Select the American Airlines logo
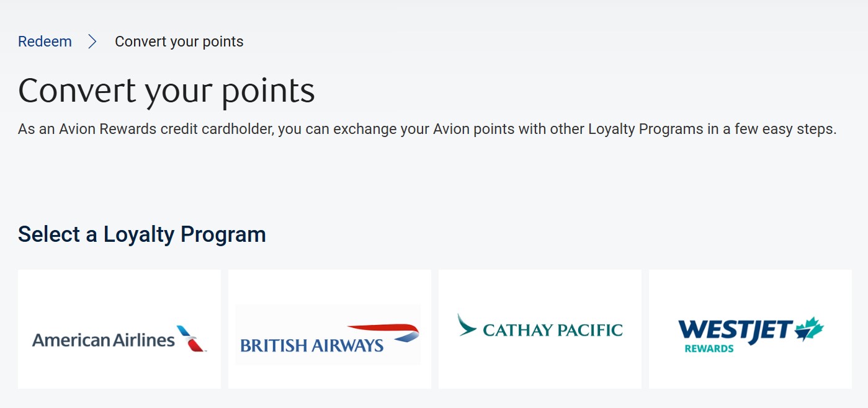Viewport: 868px width, 408px height. pos(119,337)
